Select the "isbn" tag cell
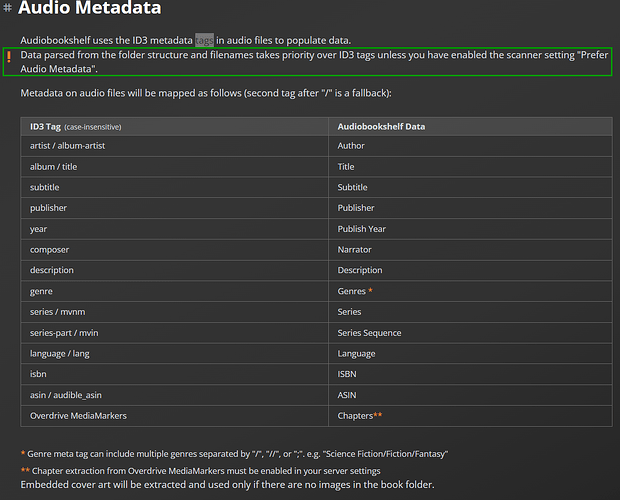Viewport: 620px width, 500px height. 174,374
